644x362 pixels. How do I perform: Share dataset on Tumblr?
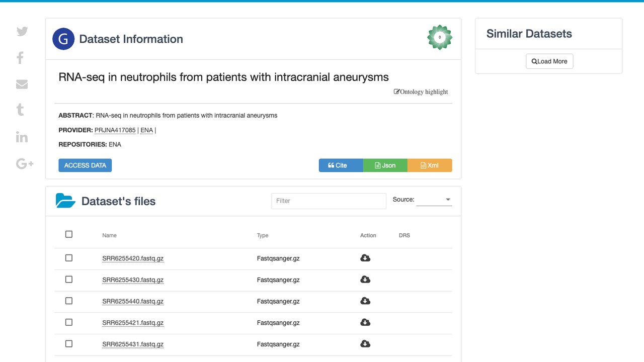pos(20,109)
